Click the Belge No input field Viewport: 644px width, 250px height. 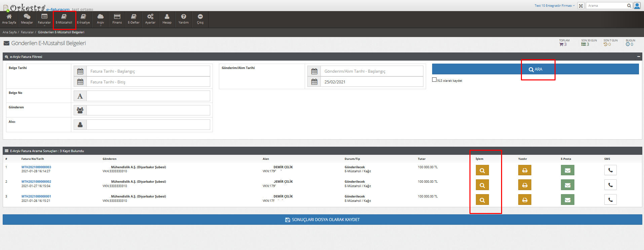point(148,96)
